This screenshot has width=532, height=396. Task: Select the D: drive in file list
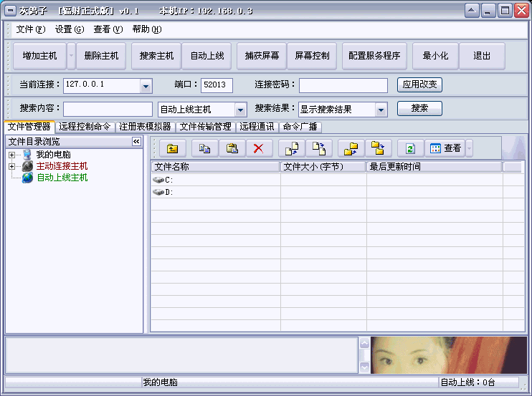(x=169, y=193)
